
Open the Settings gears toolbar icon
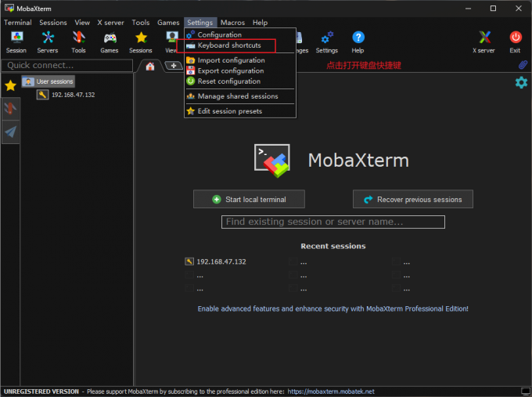coord(327,42)
